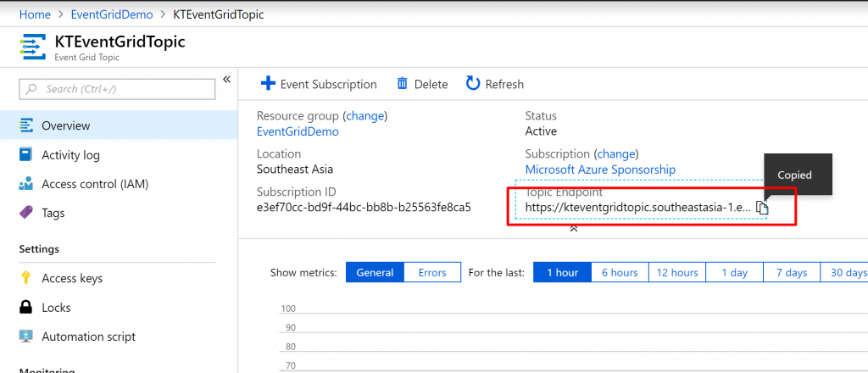868x373 pixels.
Task: Click the Delete button label
Action: 431,84
